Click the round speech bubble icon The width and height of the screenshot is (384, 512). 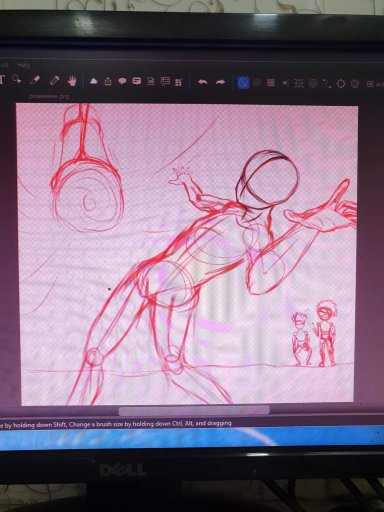(122, 81)
